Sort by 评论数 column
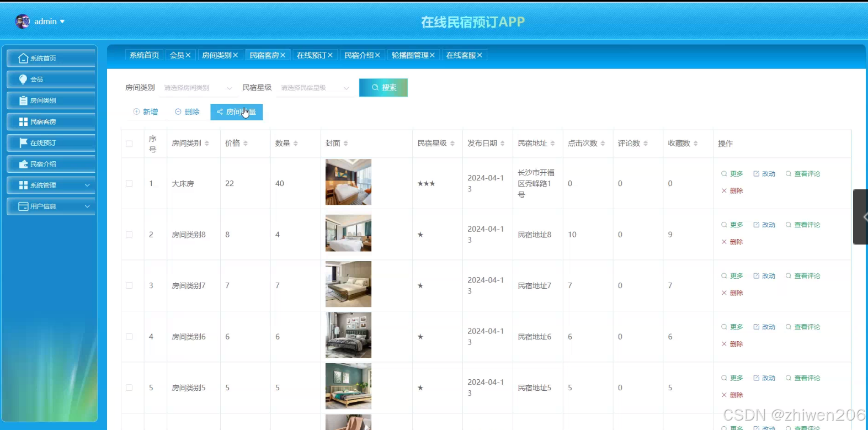Screen dimensions: 868x430 646,144
